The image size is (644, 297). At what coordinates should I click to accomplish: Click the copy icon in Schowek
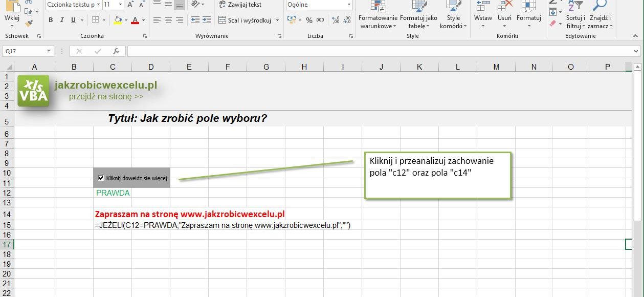pyautogui.click(x=29, y=11)
